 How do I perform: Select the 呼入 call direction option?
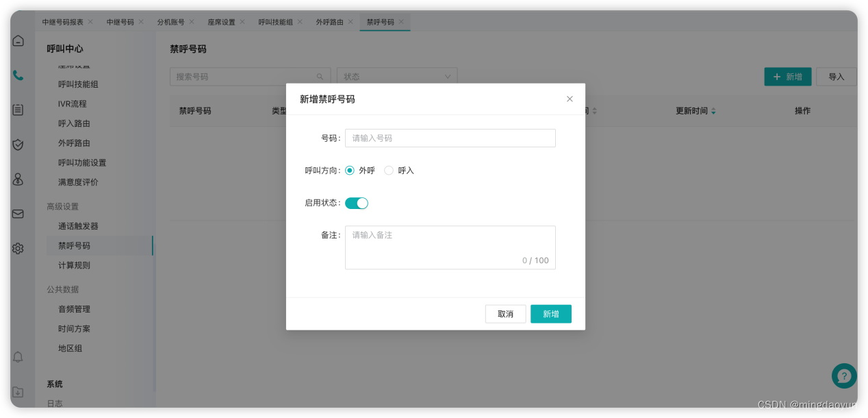coord(388,170)
